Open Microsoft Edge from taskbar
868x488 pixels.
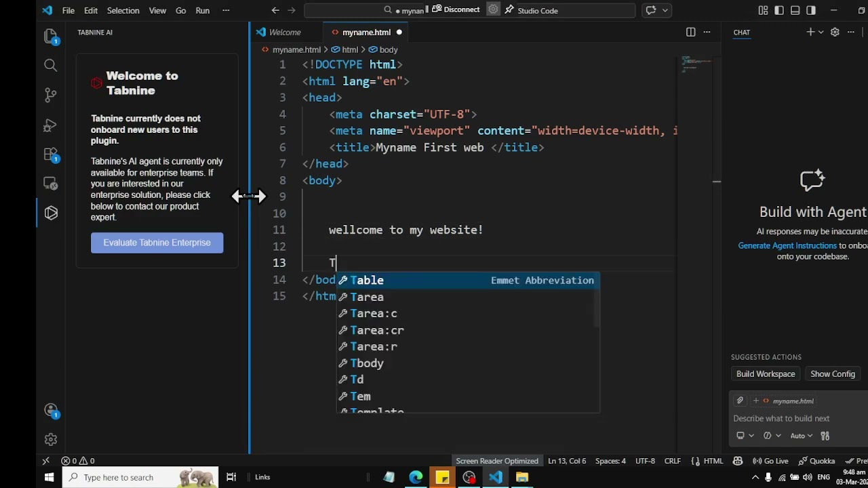(416, 477)
